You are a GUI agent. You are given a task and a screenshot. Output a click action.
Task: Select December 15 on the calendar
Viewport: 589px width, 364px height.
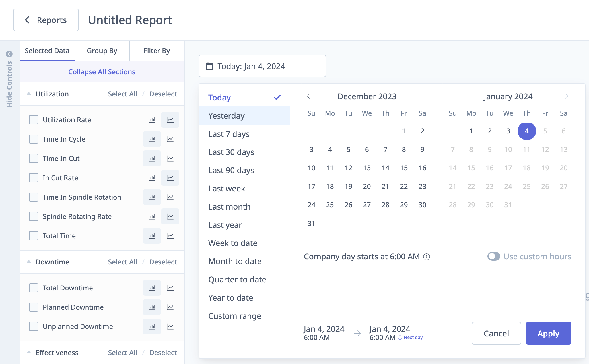404,168
